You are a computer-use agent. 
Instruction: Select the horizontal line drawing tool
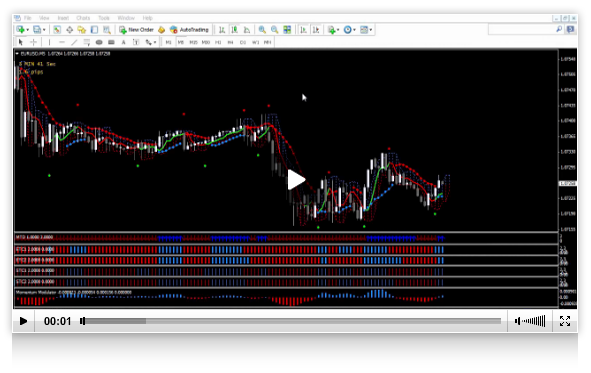(61, 42)
